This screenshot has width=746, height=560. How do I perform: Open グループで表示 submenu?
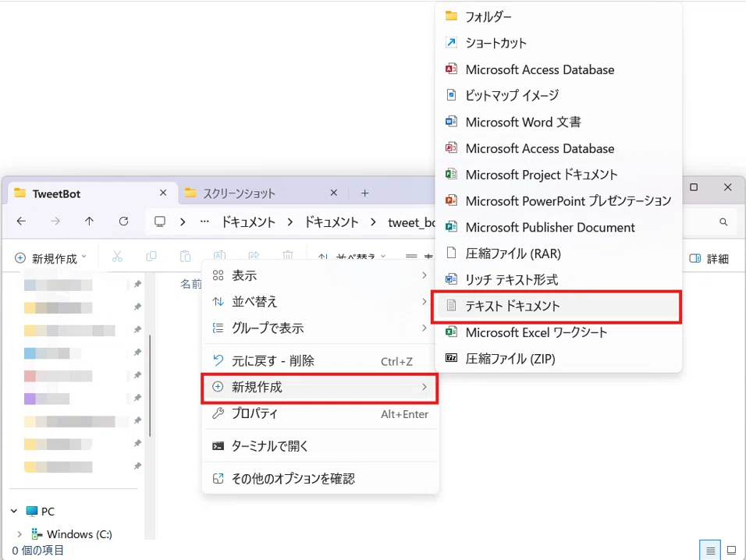(320, 328)
